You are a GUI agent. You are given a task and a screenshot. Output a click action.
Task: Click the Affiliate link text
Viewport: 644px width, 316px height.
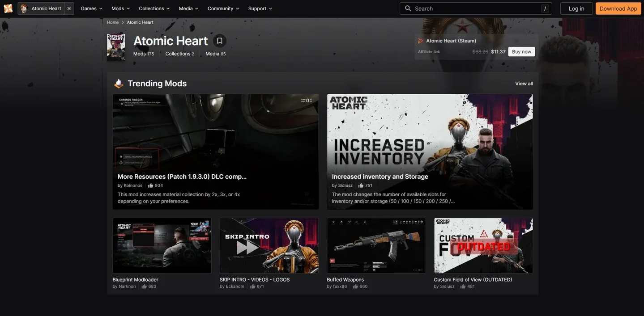[429, 52]
